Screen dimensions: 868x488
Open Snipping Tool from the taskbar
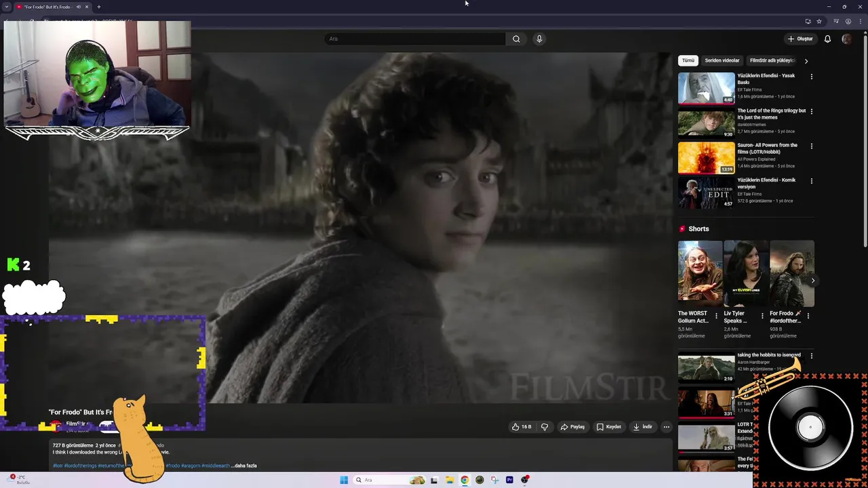click(x=494, y=480)
